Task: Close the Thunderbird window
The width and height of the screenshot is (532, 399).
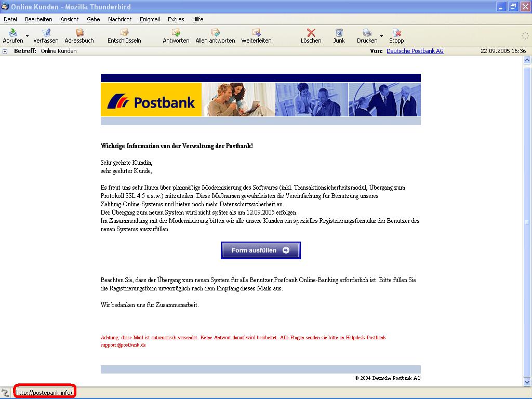Action: pos(526,6)
